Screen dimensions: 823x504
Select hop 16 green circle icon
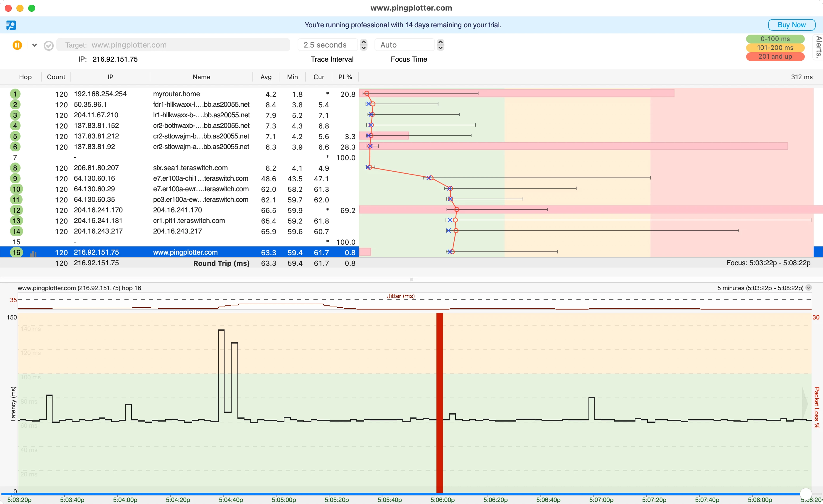(16, 252)
